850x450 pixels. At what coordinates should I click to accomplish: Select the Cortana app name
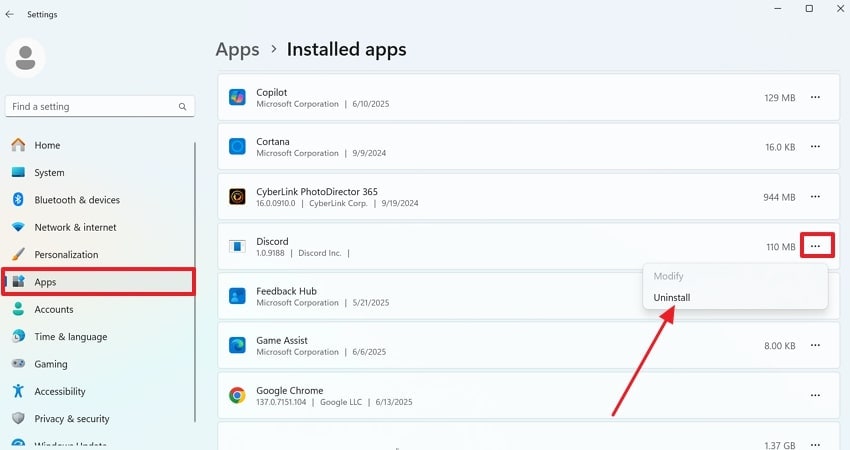click(x=273, y=142)
